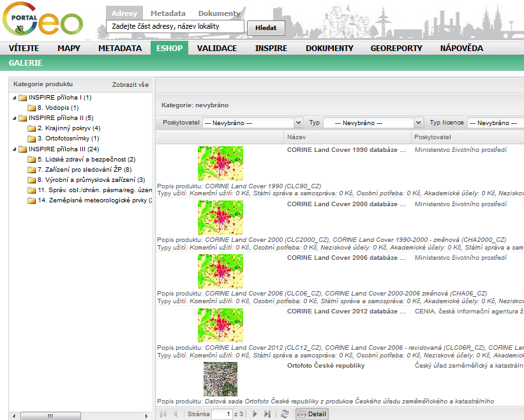Select CORINE Land Cover 2000 databáze title
This screenshot has height=420, width=524.
click(x=346, y=204)
